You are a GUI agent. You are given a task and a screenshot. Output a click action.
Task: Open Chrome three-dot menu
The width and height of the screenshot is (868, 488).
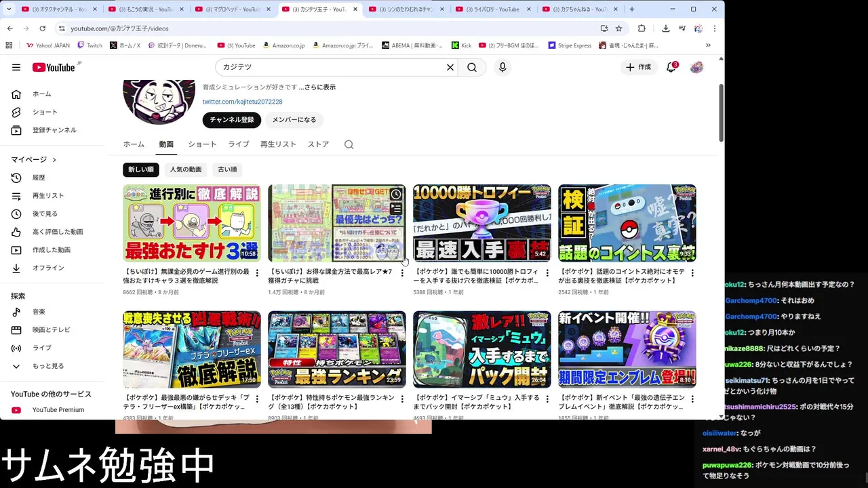[x=714, y=28]
